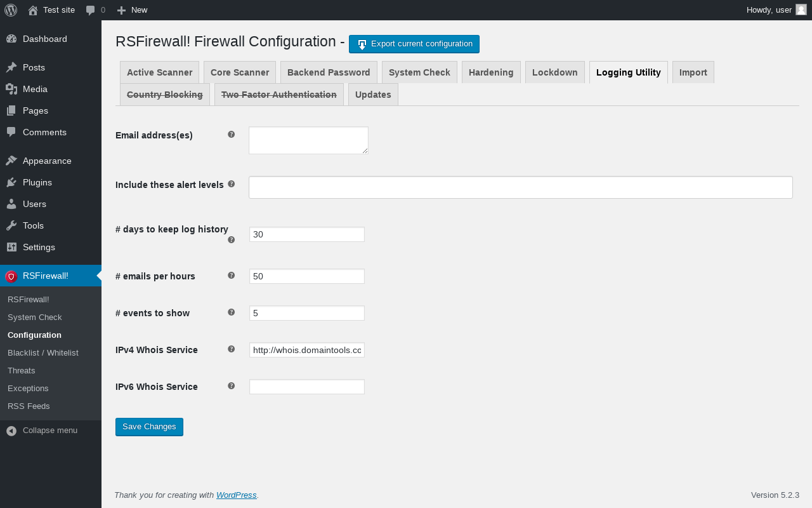
Task: Click the Collapse menu label
Action: coord(50,431)
